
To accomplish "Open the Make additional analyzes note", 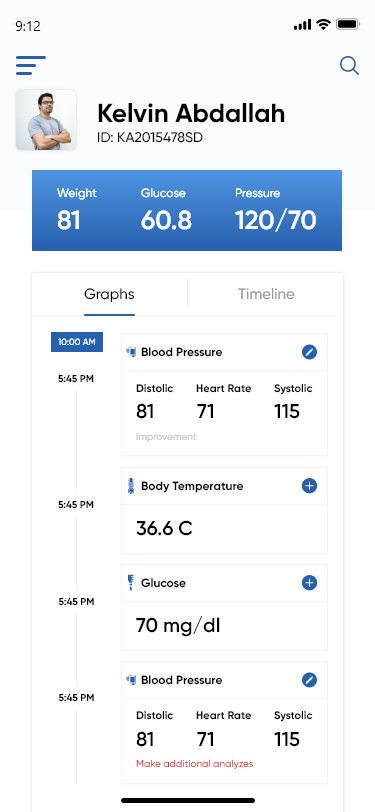I will (195, 763).
